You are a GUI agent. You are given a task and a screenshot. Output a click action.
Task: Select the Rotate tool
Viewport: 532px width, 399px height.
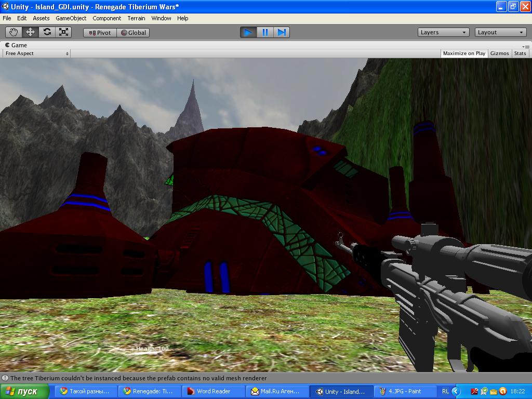pos(47,32)
